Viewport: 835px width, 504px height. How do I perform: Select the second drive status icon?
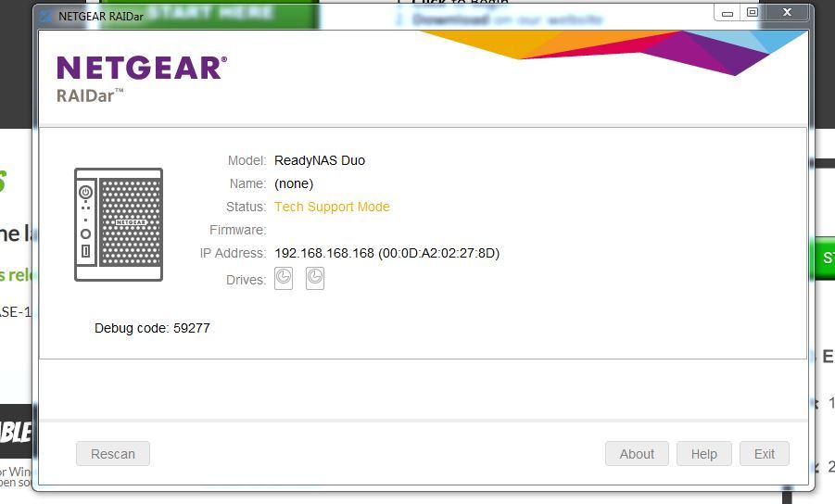click(315, 278)
